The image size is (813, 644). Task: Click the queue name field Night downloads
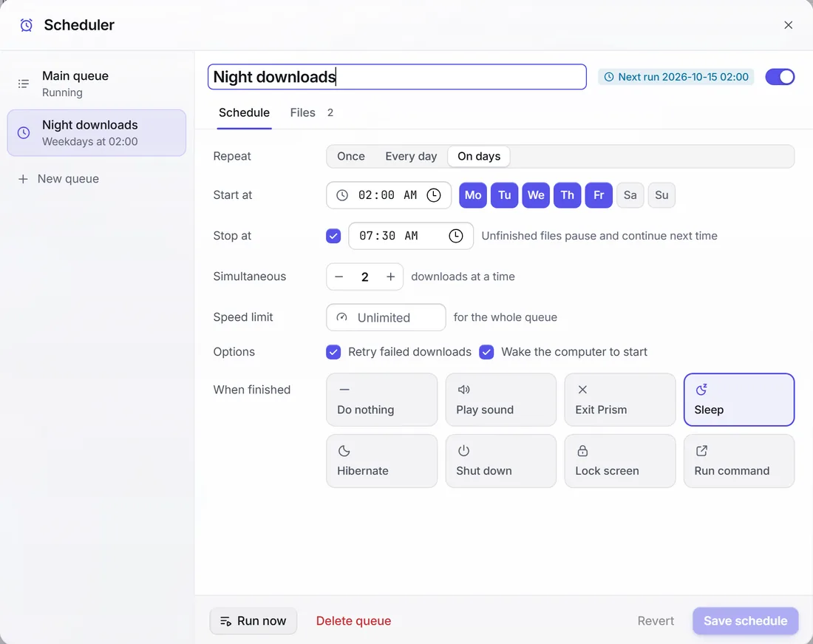coord(397,77)
